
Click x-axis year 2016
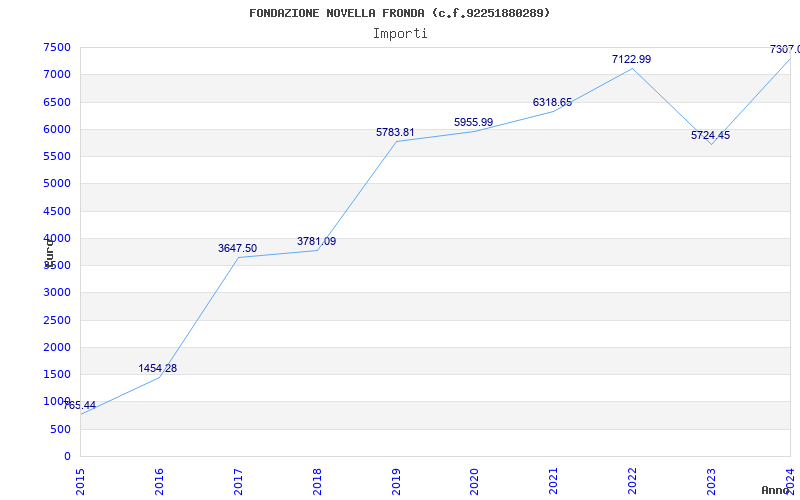[x=159, y=482]
